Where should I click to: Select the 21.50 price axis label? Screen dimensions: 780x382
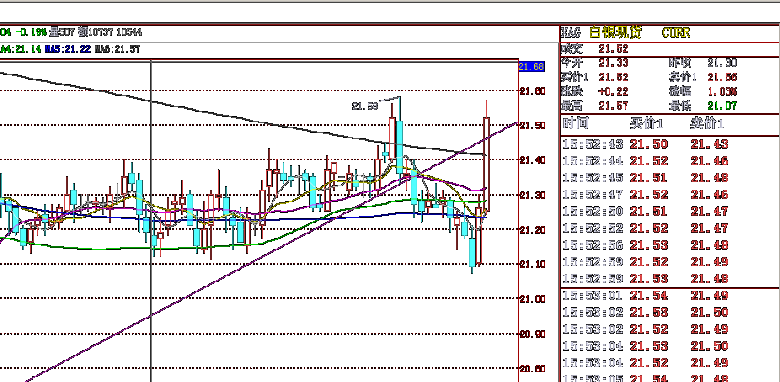click(x=532, y=125)
